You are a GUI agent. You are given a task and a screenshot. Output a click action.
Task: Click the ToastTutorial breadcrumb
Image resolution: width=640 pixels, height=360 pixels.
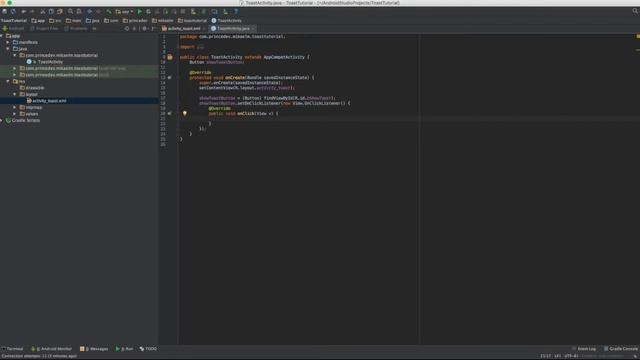[x=13, y=20]
